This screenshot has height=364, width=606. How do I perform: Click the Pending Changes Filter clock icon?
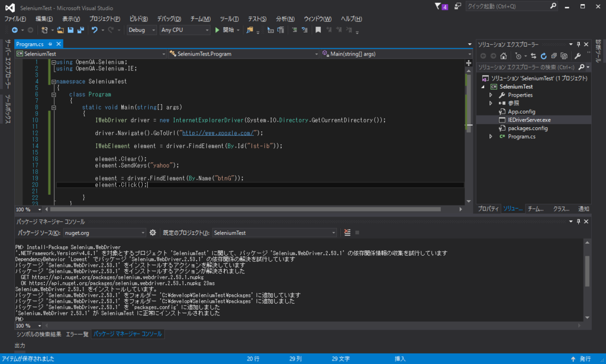tap(518, 56)
